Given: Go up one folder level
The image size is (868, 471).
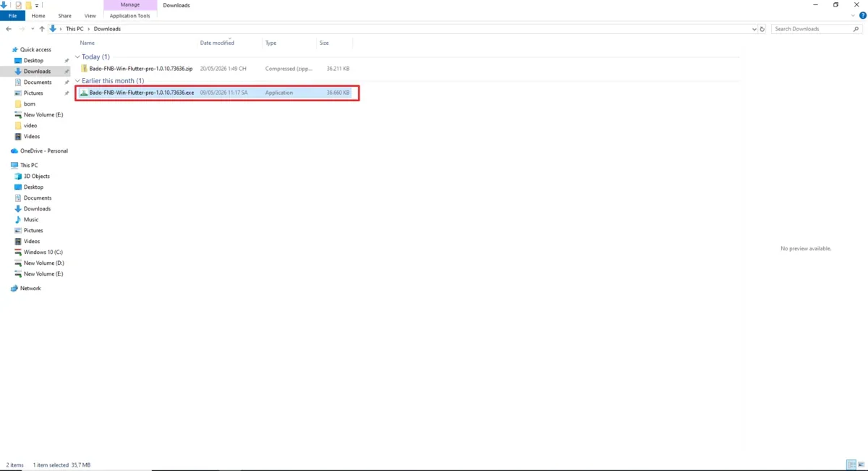Looking at the screenshot, I should [x=41, y=29].
